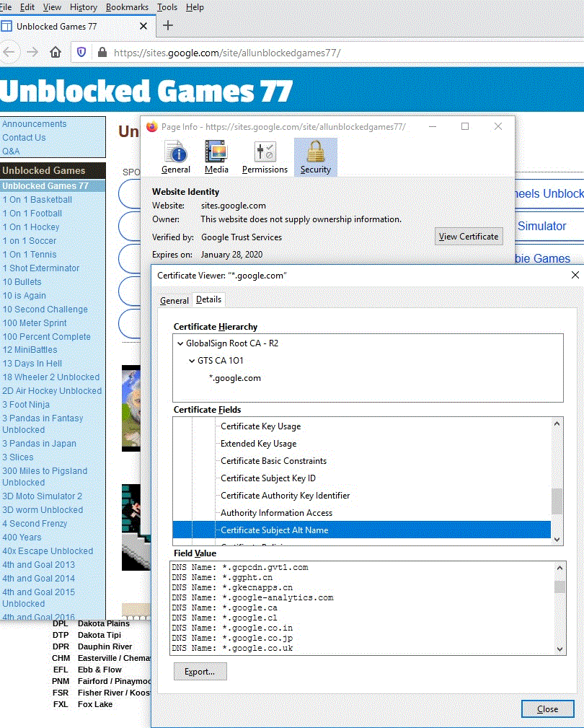Select Certificate Basic Constraints field
Screen dimensions: 584x728
[x=274, y=460]
